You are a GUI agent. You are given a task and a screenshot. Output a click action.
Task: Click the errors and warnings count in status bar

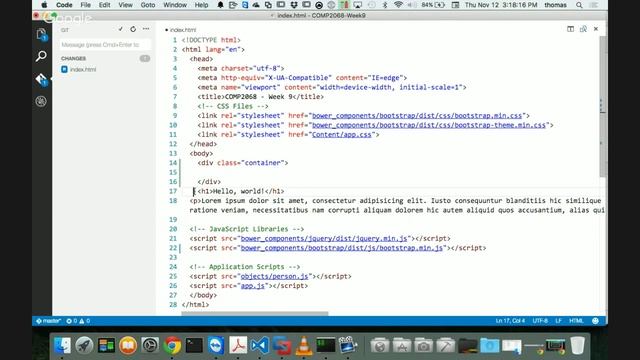[x=78, y=321]
